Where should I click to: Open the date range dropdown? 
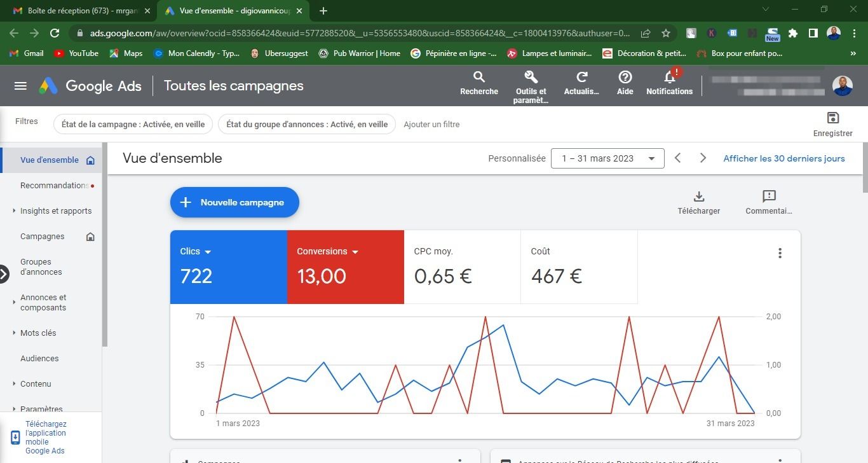pyautogui.click(x=607, y=158)
